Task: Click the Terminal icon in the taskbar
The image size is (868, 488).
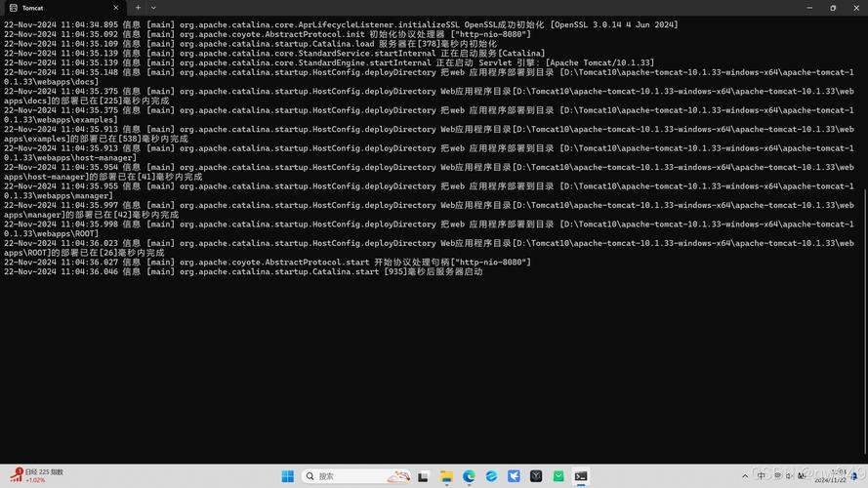Action: (x=581, y=476)
